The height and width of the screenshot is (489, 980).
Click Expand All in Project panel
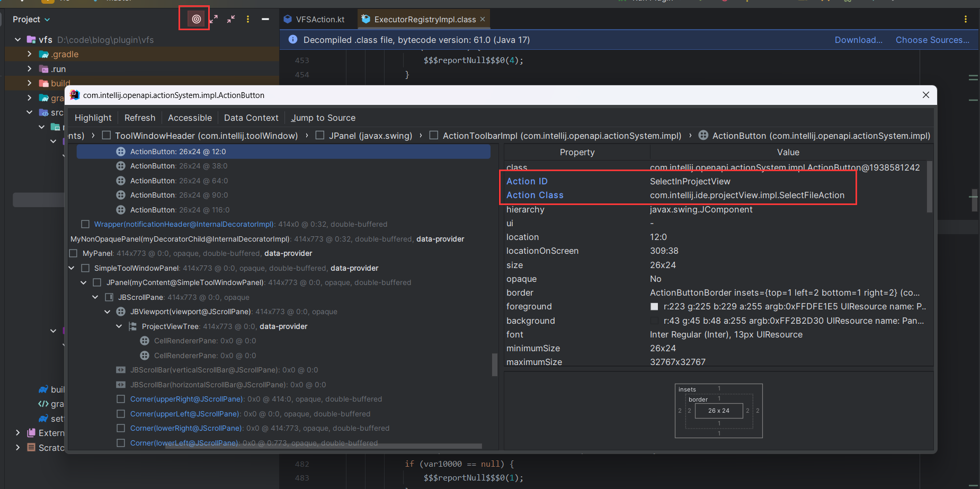[213, 19]
